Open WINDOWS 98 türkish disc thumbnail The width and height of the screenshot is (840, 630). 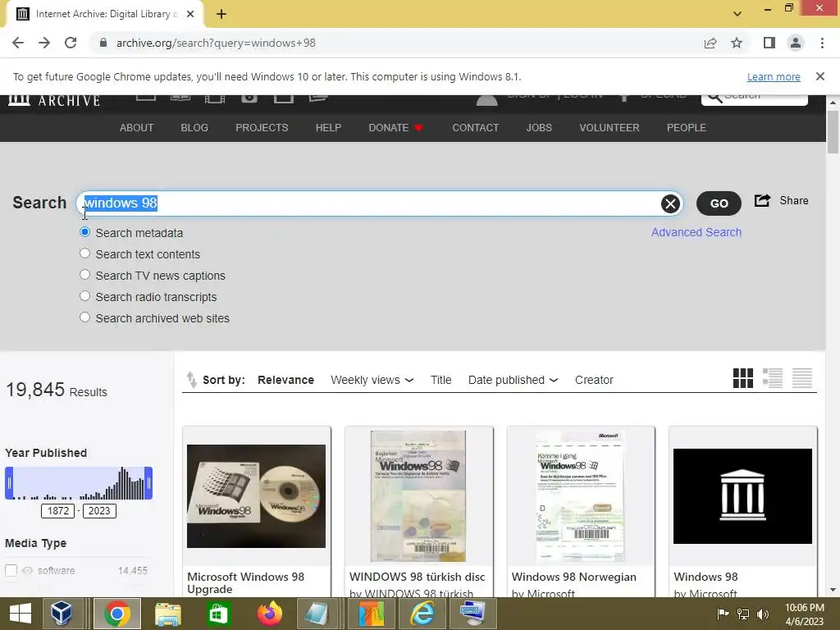click(418, 496)
